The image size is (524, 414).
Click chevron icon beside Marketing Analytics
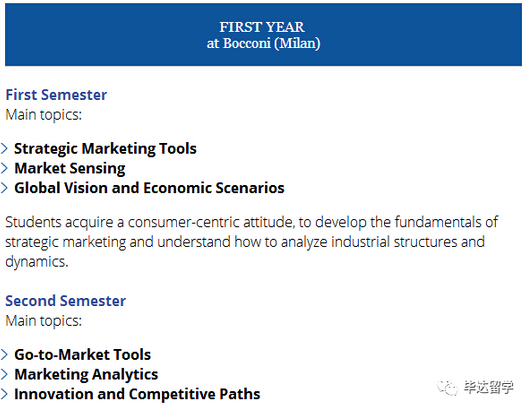click(x=4, y=374)
